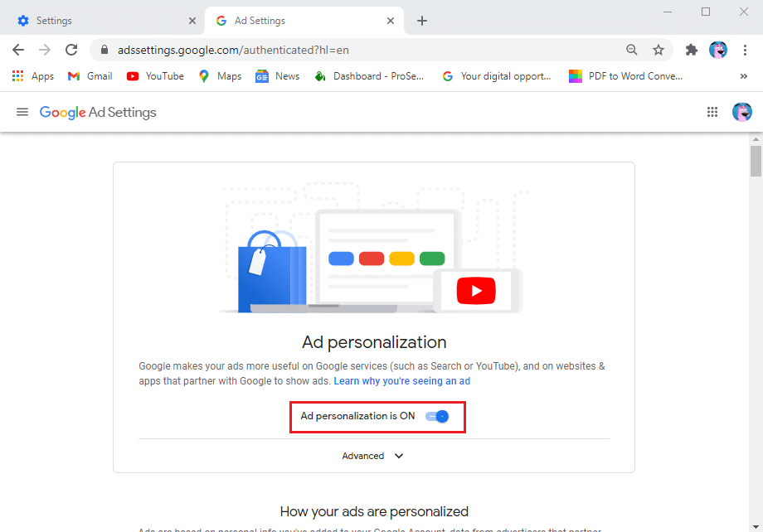Viewport: 763px width, 532px height.
Task: Open the Ad Settings hamburger menu
Action: (22, 111)
